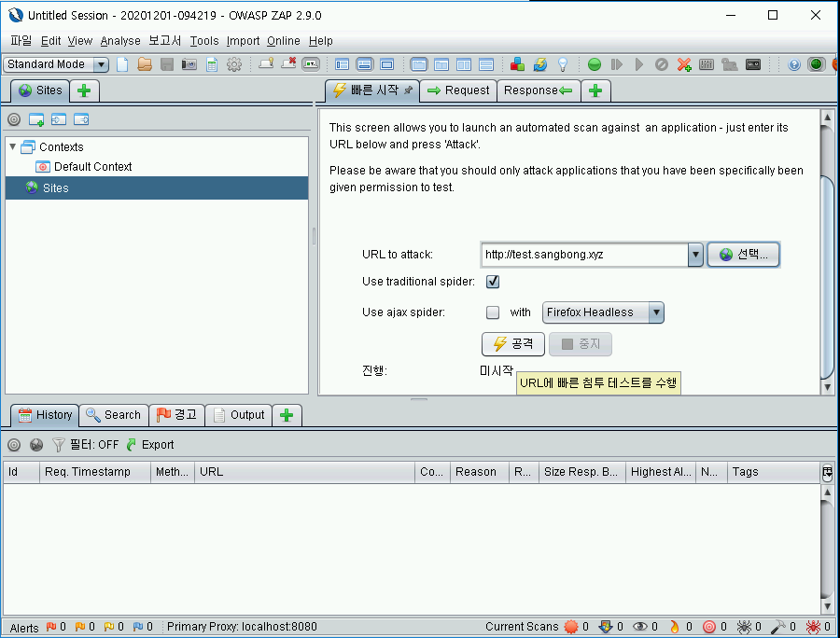The width and height of the screenshot is (840, 638).
Task: Click the Scan Policy Manager sliders icon
Action: click(707, 64)
